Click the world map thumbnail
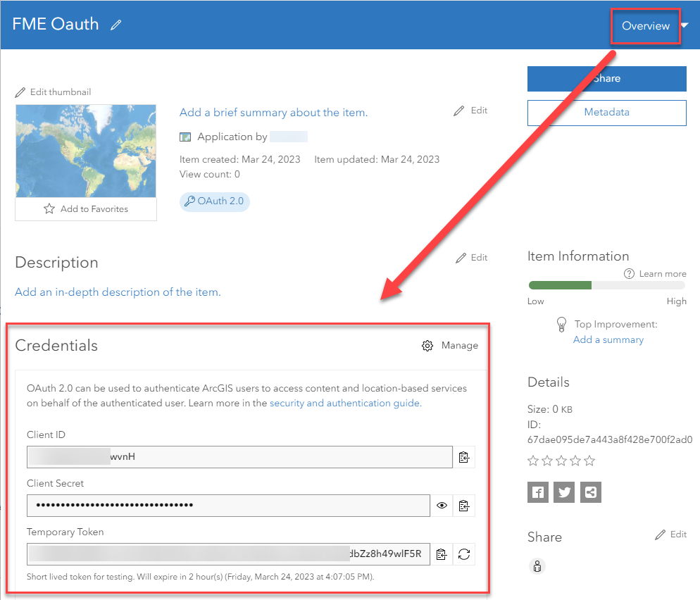This screenshot has width=700, height=600. point(86,151)
